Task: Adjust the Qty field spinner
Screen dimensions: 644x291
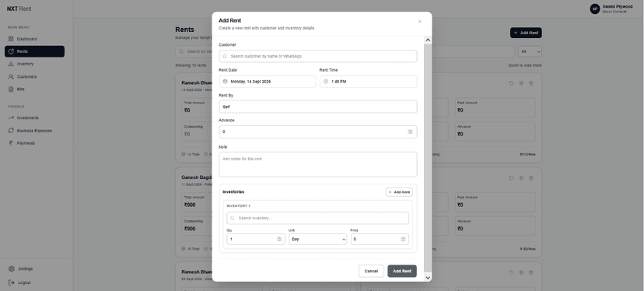Action: tap(279, 239)
